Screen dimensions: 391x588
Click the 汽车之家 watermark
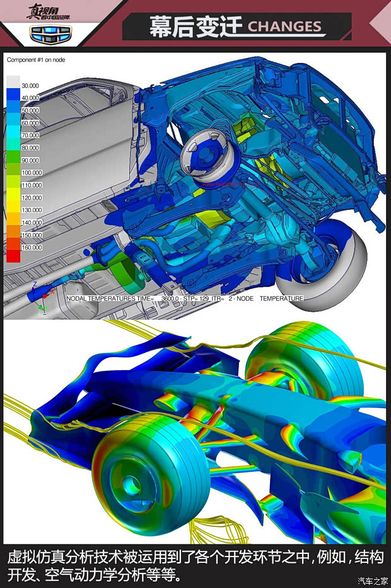pos(372,580)
